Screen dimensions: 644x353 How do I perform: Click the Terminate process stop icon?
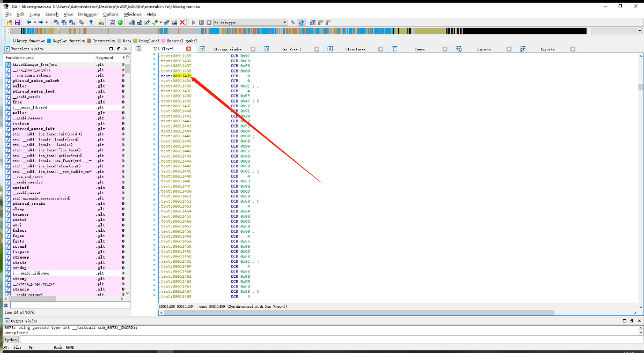(208, 22)
